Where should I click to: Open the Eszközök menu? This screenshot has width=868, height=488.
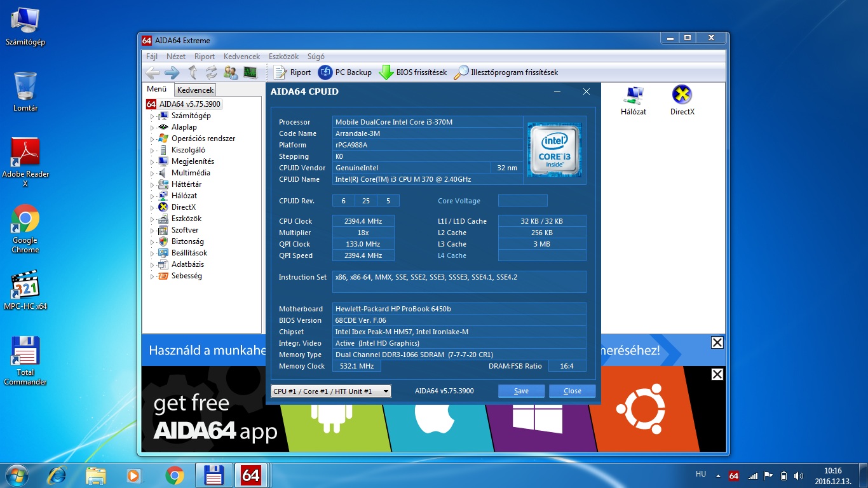[x=283, y=57]
